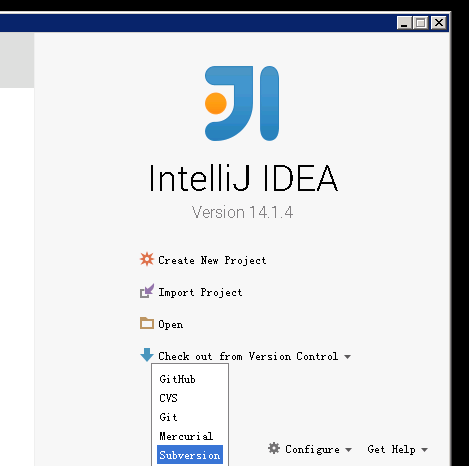Click Check out from Version Control text

click(x=248, y=356)
